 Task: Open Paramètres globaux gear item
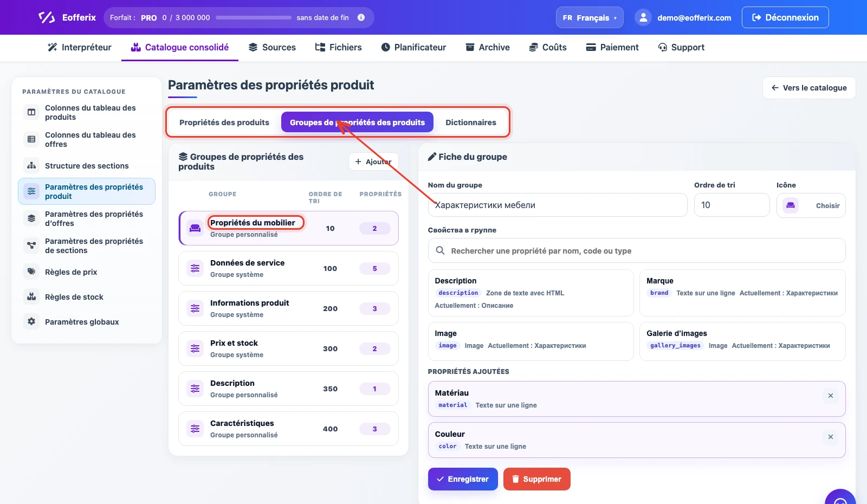(87, 322)
